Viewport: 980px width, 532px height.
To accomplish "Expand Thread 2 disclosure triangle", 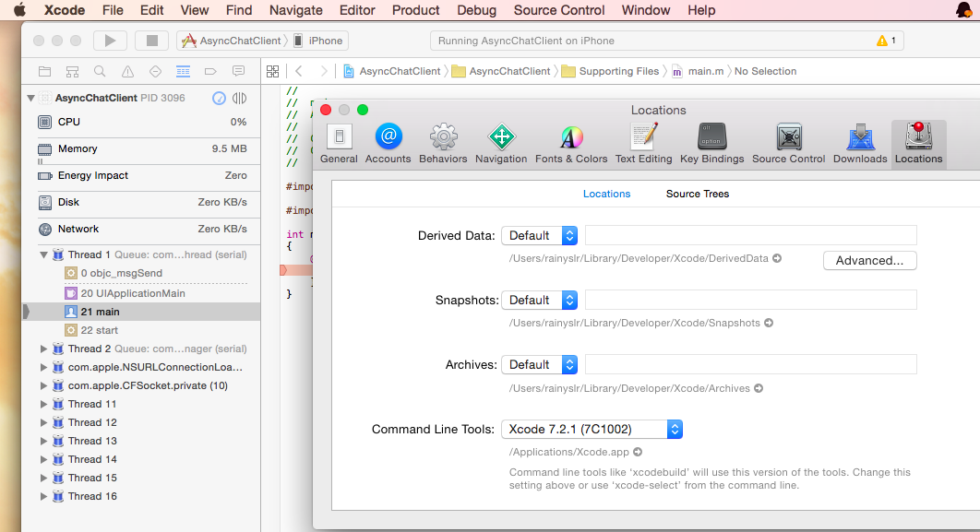I will pyautogui.click(x=43, y=349).
